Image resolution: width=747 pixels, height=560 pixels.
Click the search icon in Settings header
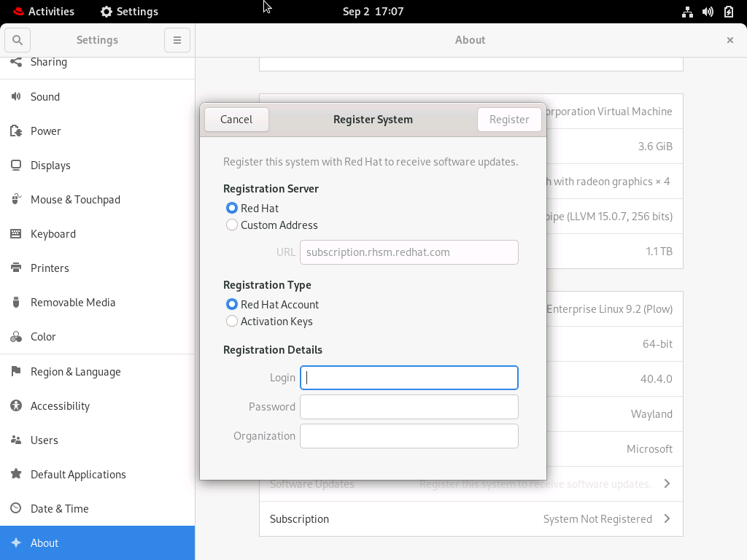coord(18,40)
